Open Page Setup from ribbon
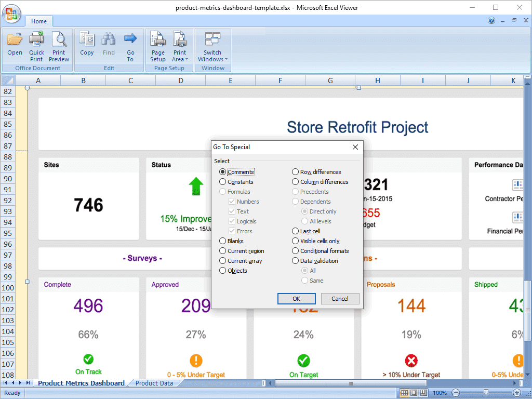Screen dimensions: 532x399 click(158, 39)
